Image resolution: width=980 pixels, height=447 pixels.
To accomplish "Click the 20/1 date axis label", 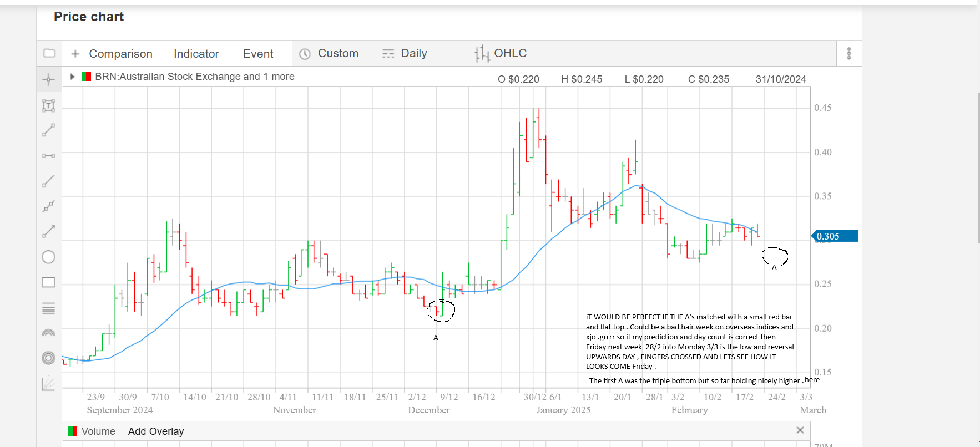I will pos(622,397).
